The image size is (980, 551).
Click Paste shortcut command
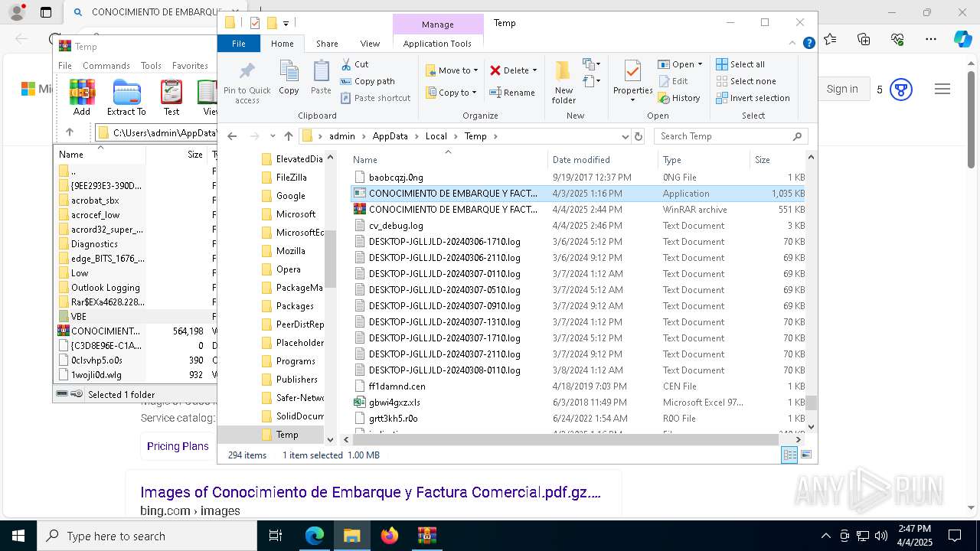click(375, 98)
